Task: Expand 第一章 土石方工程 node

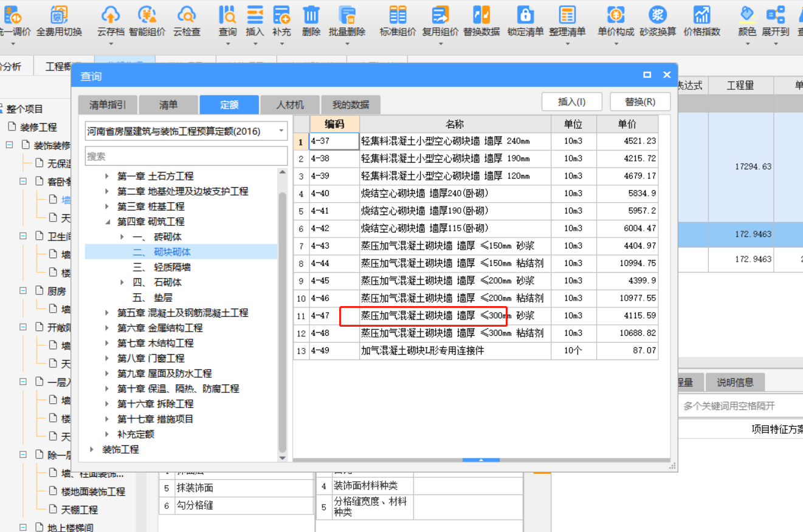Action: 107,176
